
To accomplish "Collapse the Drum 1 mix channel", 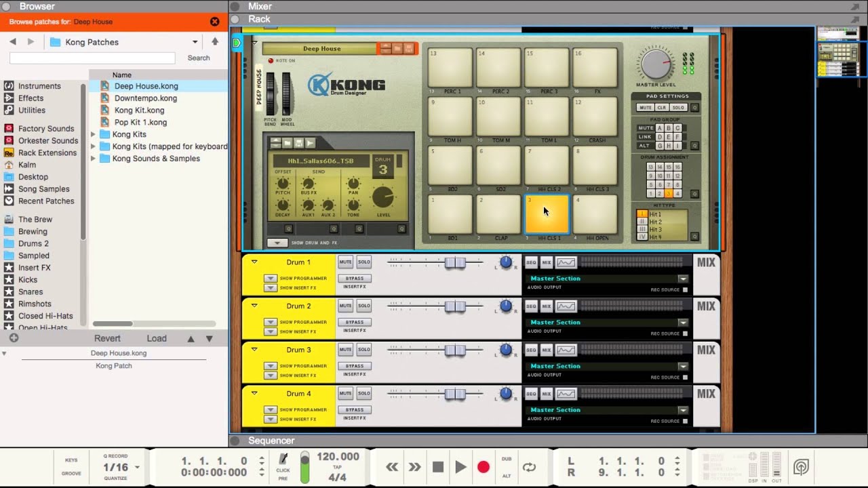I will click(254, 262).
